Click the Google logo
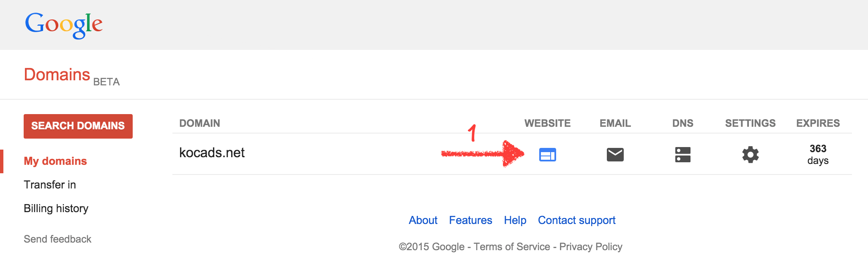The height and width of the screenshot is (262, 868). [64, 25]
